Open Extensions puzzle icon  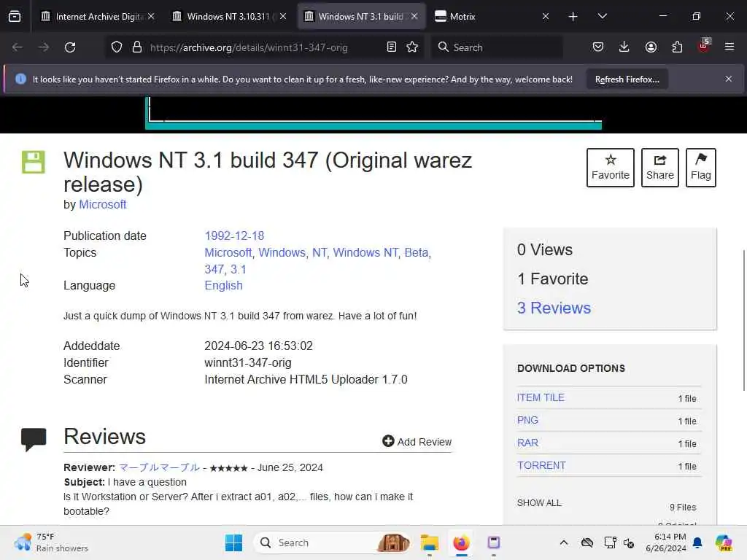(677, 47)
